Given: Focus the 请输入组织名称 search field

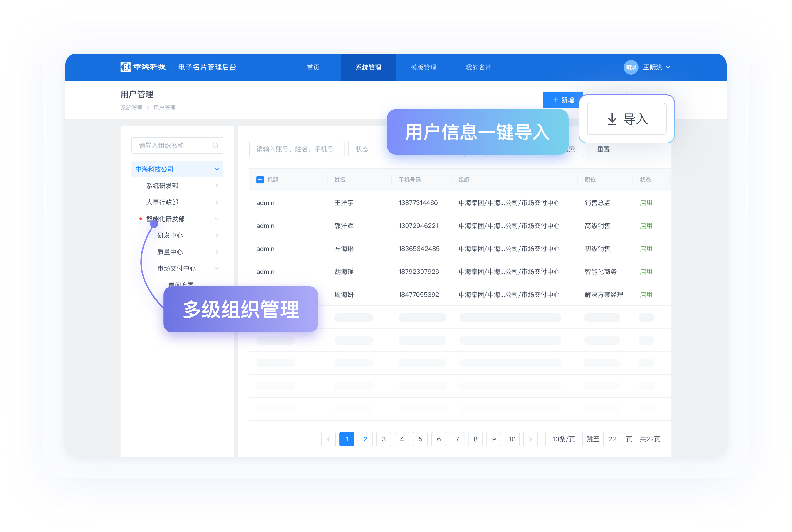Looking at the screenshot, I should click(177, 145).
